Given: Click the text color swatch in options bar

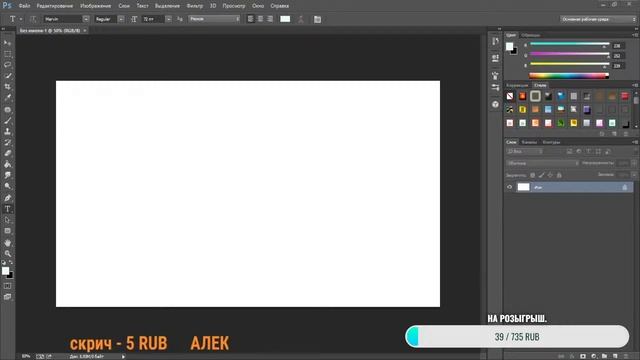Looking at the screenshot, I should tap(285, 19).
